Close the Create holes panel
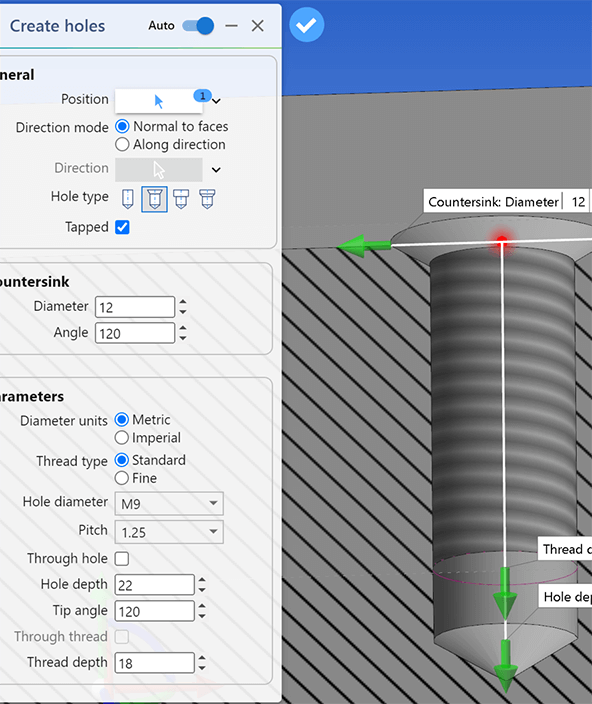592x704 pixels. pos(258,26)
